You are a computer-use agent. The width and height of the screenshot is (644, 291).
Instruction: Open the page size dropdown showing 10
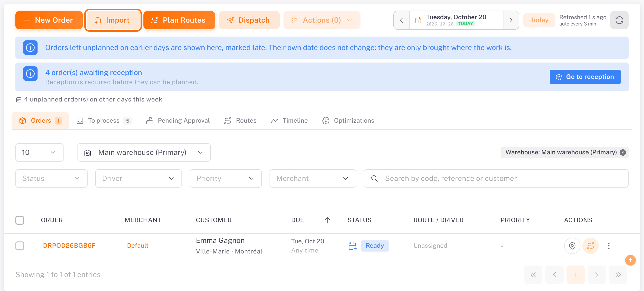tap(39, 152)
